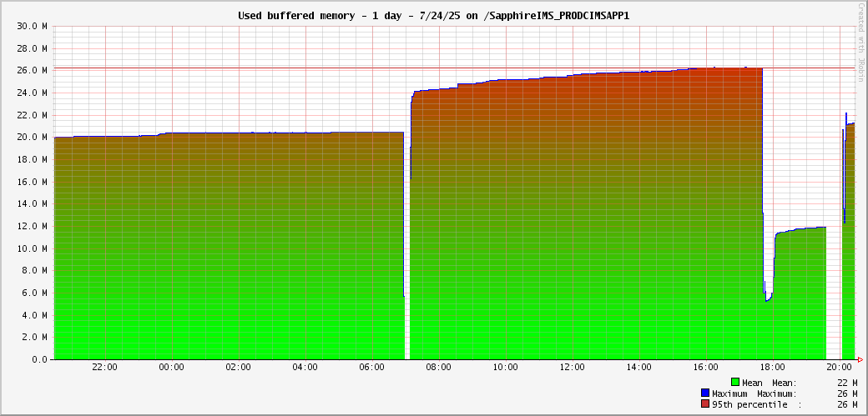
Task: Click the 08:00 time axis label
Action: coord(438,368)
